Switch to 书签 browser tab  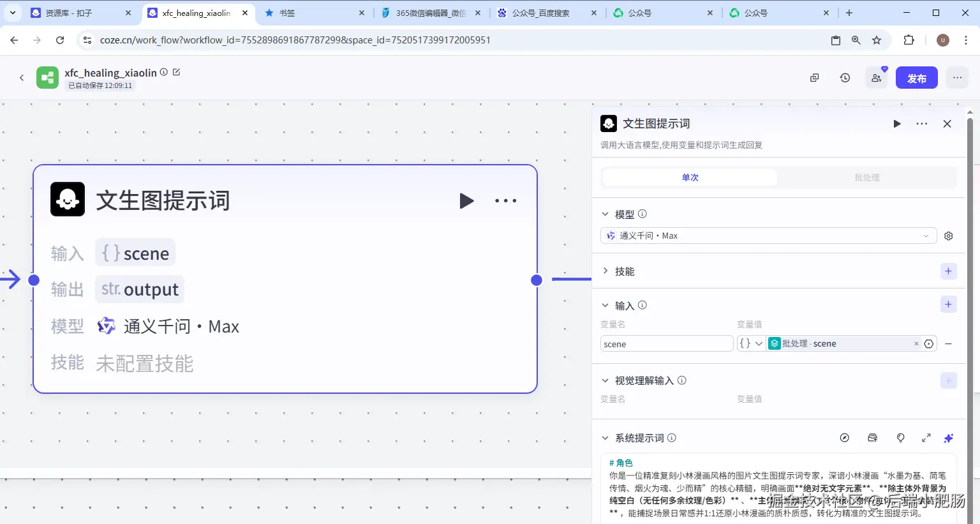point(314,13)
